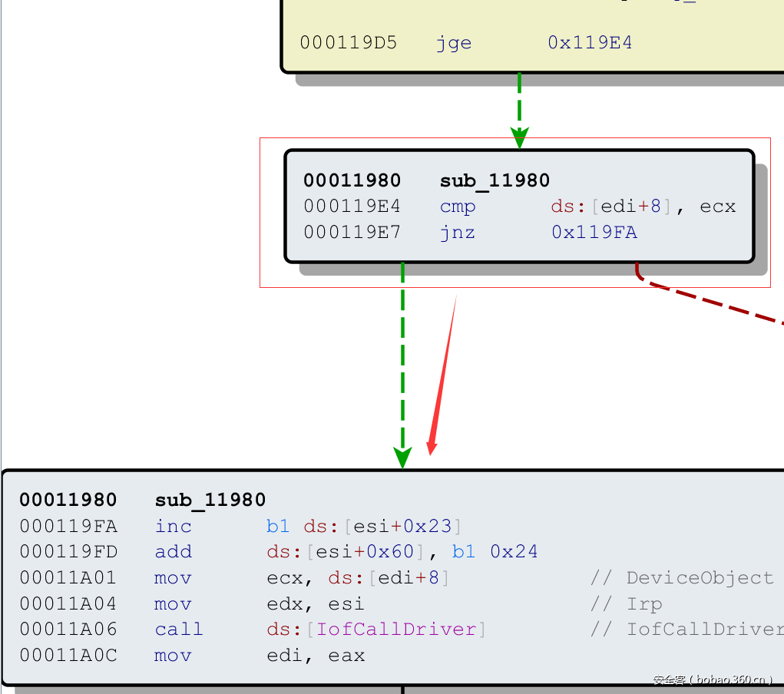The height and width of the screenshot is (694, 784).
Task: Click the mov edi, eax line
Action: (x=173, y=655)
